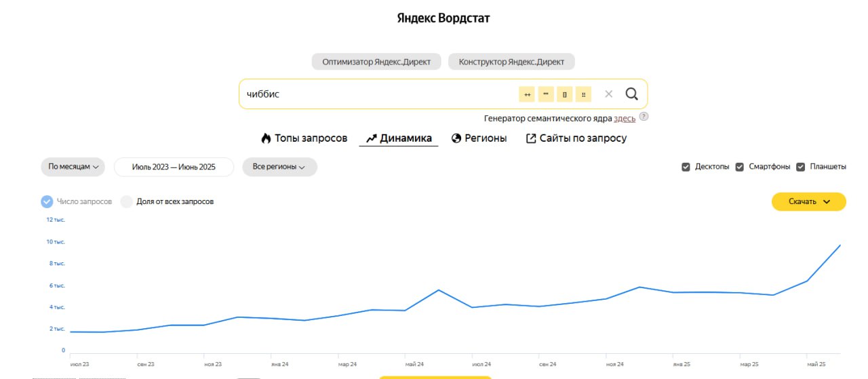Click the magnifying glass search icon
The height and width of the screenshot is (379, 868).
pyautogui.click(x=631, y=94)
